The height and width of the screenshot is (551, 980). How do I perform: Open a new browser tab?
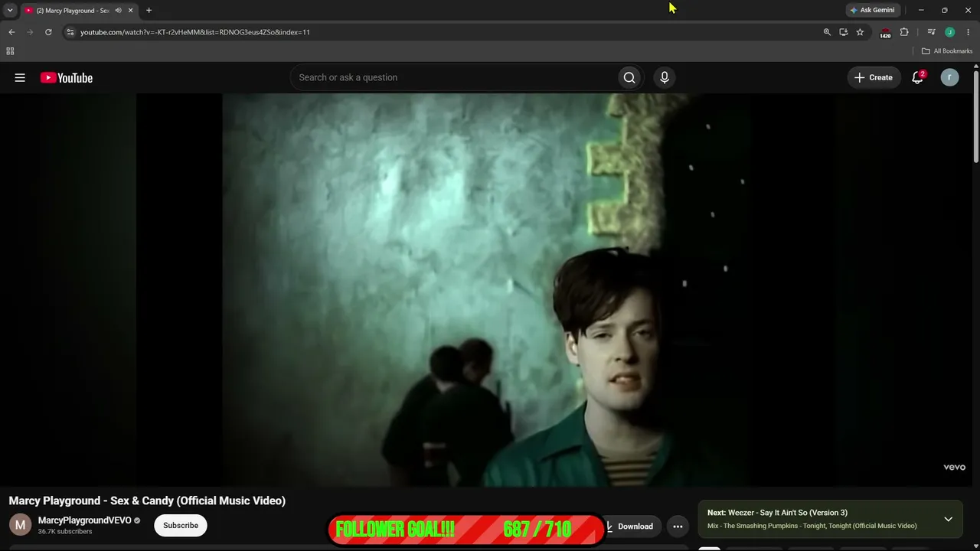click(x=149, y=11)
